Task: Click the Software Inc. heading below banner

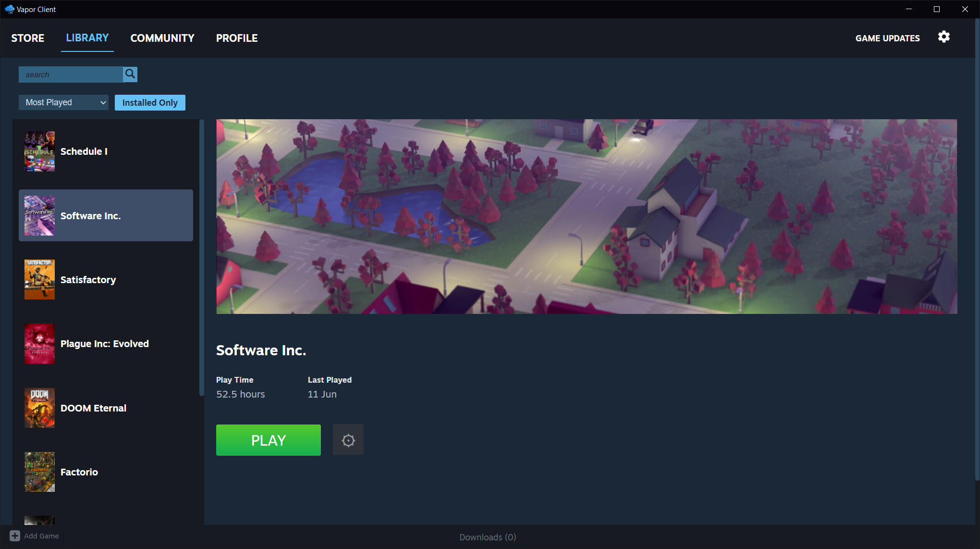Action: click(x=261, y=350)
